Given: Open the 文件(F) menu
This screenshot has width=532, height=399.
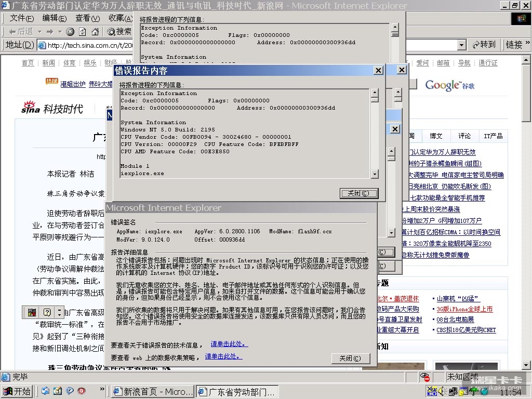Looking at the screenshot, I should (22, 18).
